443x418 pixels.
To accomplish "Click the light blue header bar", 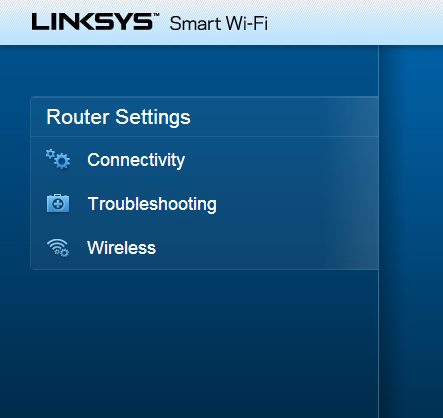I will [221, 22].
